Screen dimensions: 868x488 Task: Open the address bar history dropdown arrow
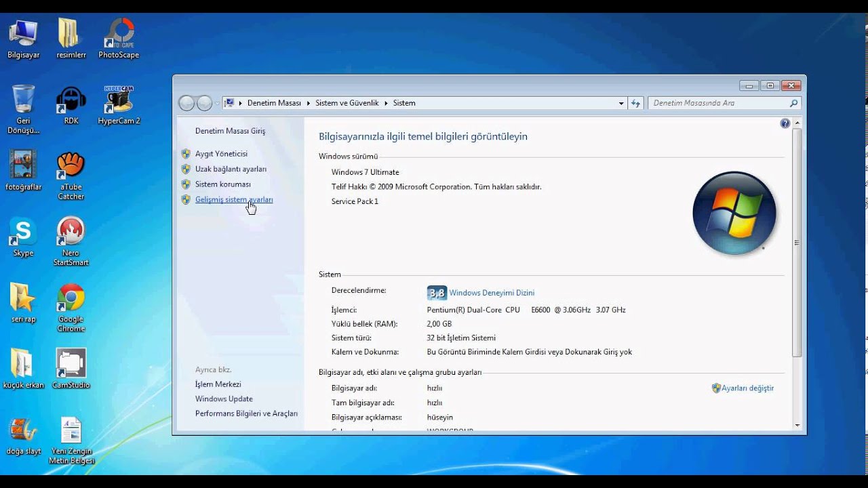coord(621,103)
